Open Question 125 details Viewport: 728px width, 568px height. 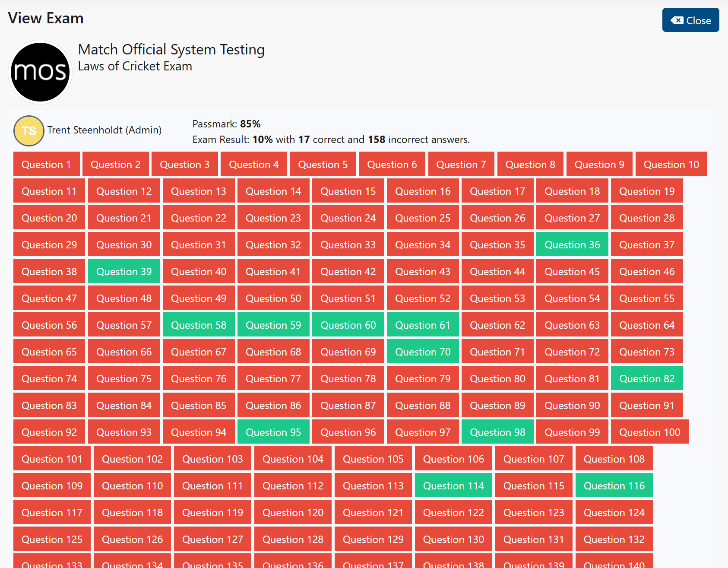(51, 539)
